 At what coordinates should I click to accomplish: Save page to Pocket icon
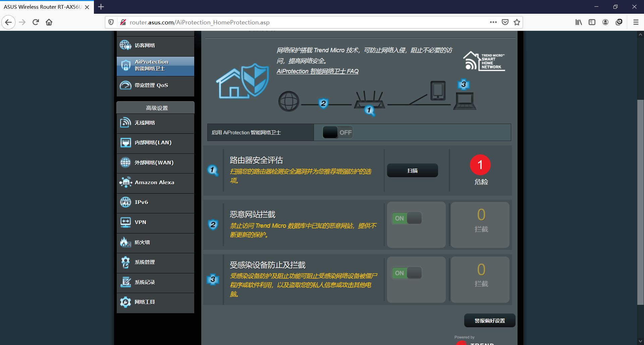505,22
